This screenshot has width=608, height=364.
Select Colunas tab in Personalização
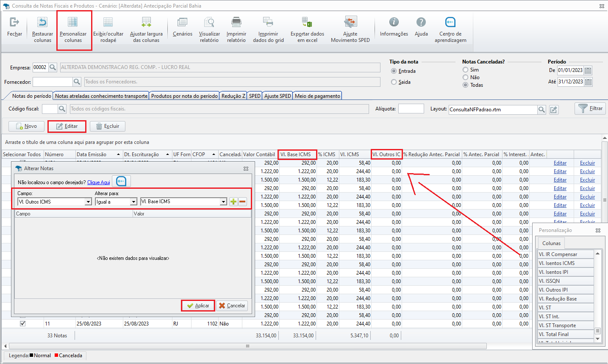(x=551, y=243)
